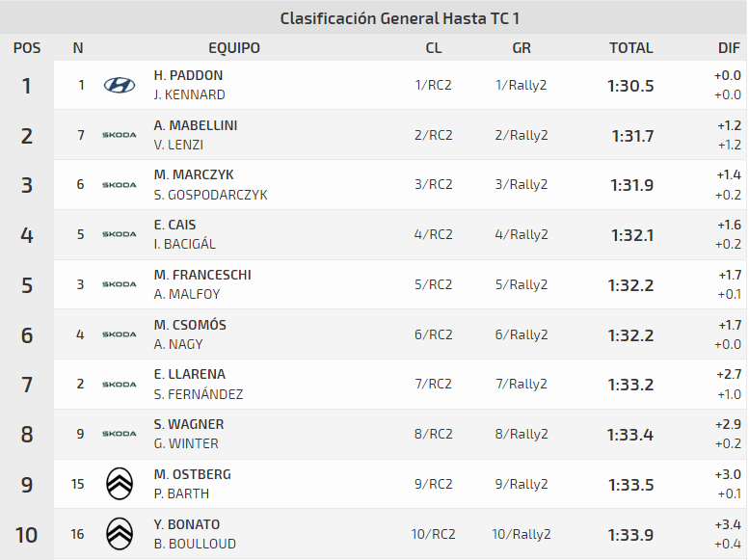
Task: Click the Skoda logo beside S. Wagner
Action: click(x=120, y=434)
